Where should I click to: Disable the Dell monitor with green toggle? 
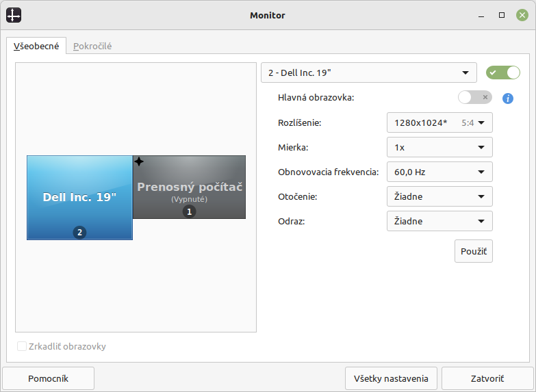[502, 73]
